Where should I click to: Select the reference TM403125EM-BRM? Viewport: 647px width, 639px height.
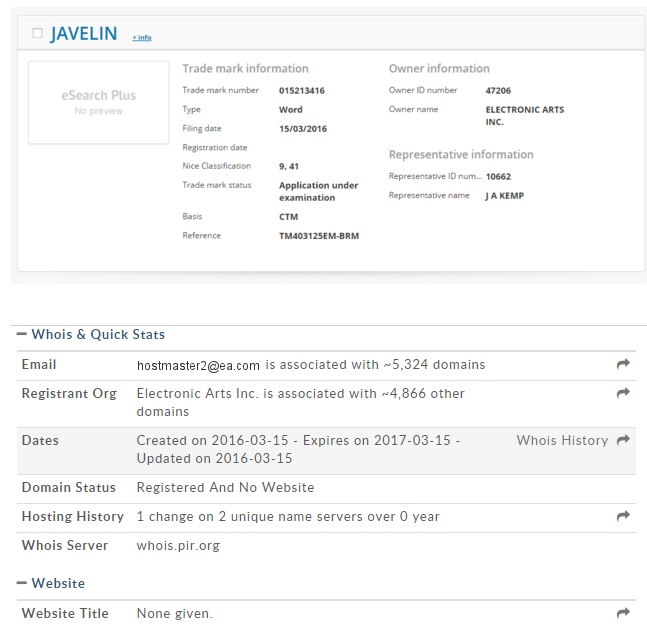tap(319, 236)
